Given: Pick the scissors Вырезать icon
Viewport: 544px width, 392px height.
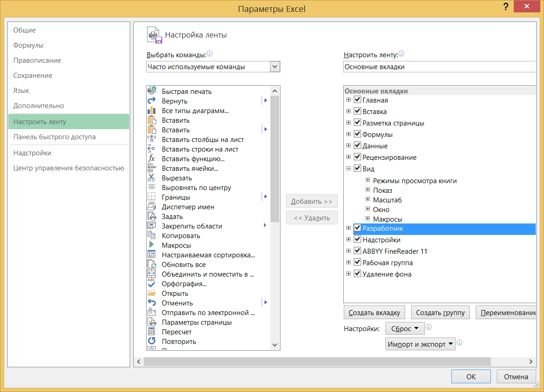Looking at the screenshot, I should 152,178.
